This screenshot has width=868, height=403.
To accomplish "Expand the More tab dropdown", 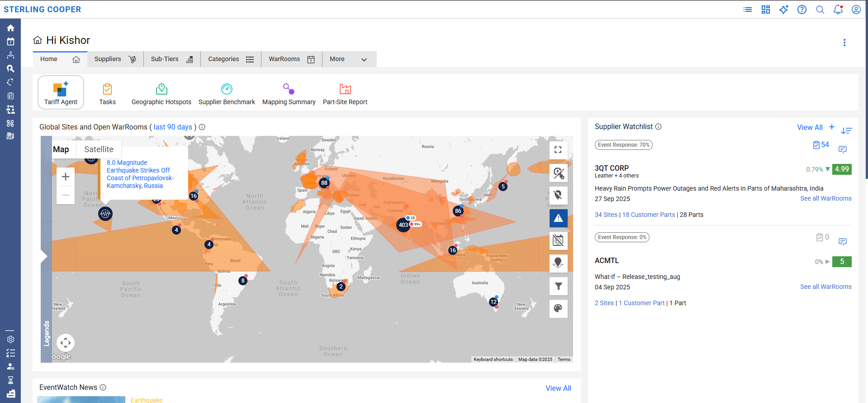I will click(x=349, y=59).
